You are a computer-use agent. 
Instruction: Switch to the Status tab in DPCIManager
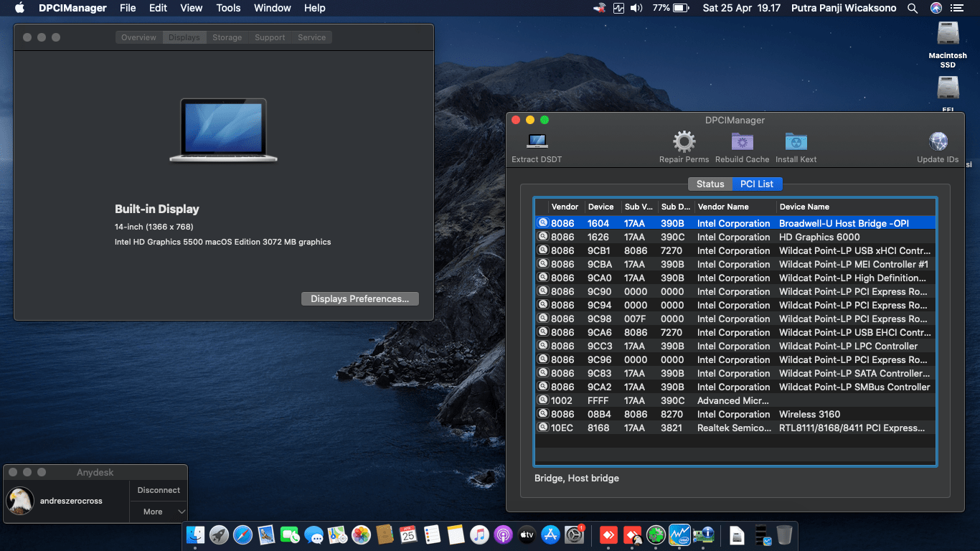(x=710, y=184)
